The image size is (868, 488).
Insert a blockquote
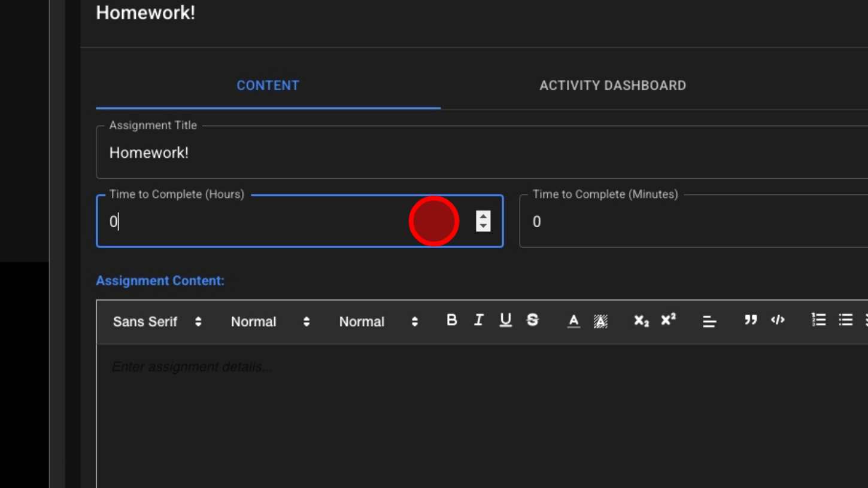click(x=751, y=321)
